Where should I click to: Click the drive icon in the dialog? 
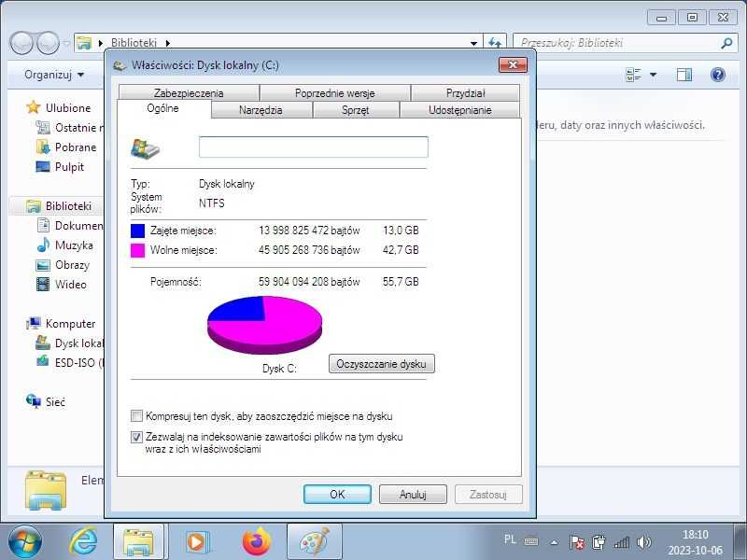click(146, 148)
